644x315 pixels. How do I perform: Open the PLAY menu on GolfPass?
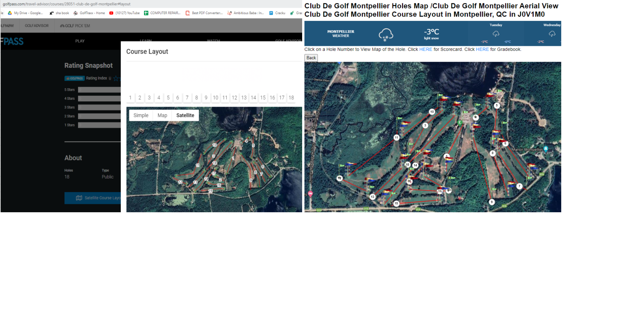click(x=80, y=41)
